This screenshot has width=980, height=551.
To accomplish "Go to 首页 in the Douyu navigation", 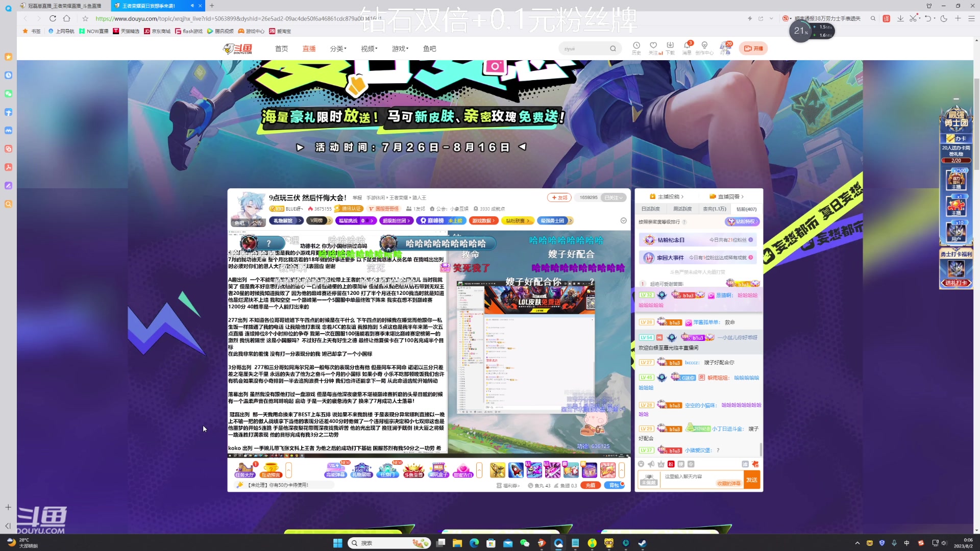I will (x=281, y=48).
